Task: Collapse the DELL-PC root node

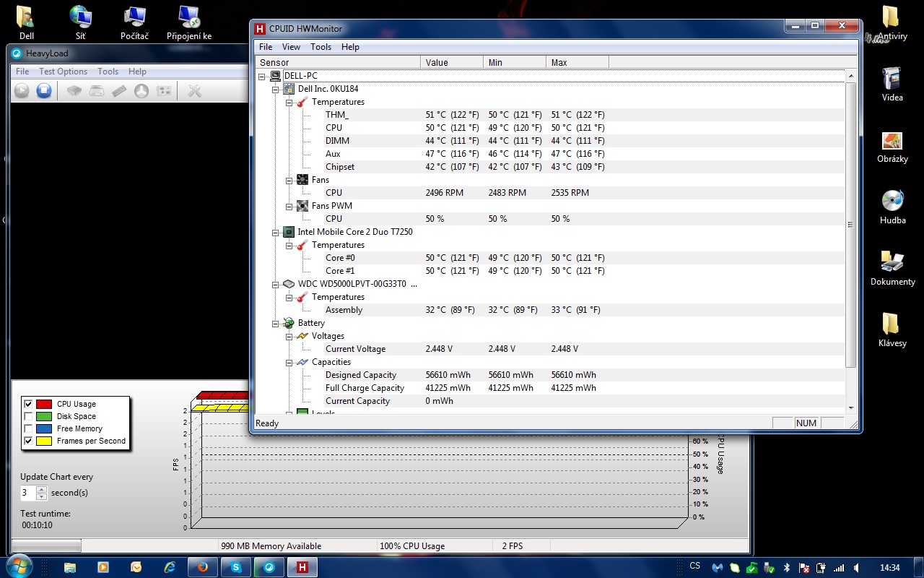Action: (261, 76)
